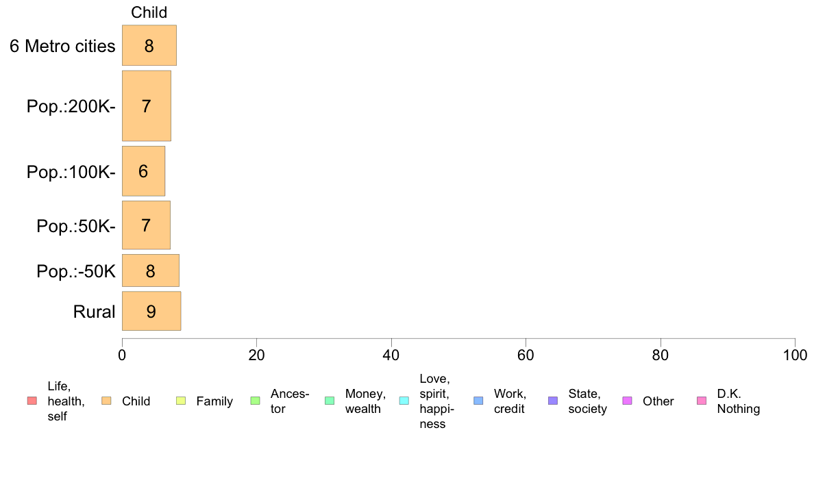Click the 100 axis tick label
814x504 pixels.
(x=795, y=355)
